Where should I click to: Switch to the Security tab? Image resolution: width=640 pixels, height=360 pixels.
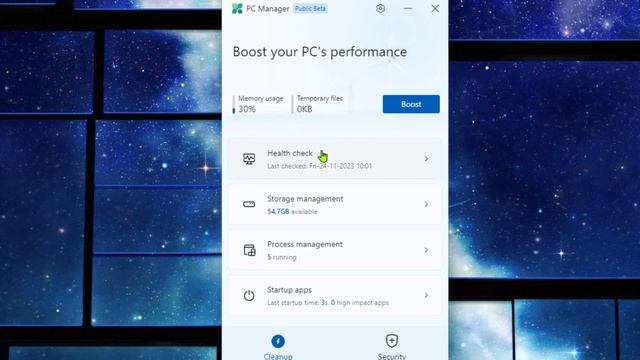click(391, 347)
